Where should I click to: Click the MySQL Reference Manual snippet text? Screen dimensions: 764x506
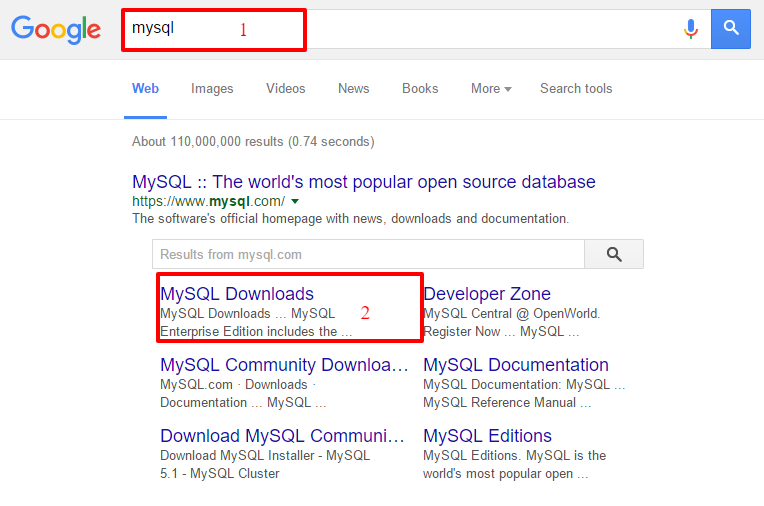tap(507, 403)
